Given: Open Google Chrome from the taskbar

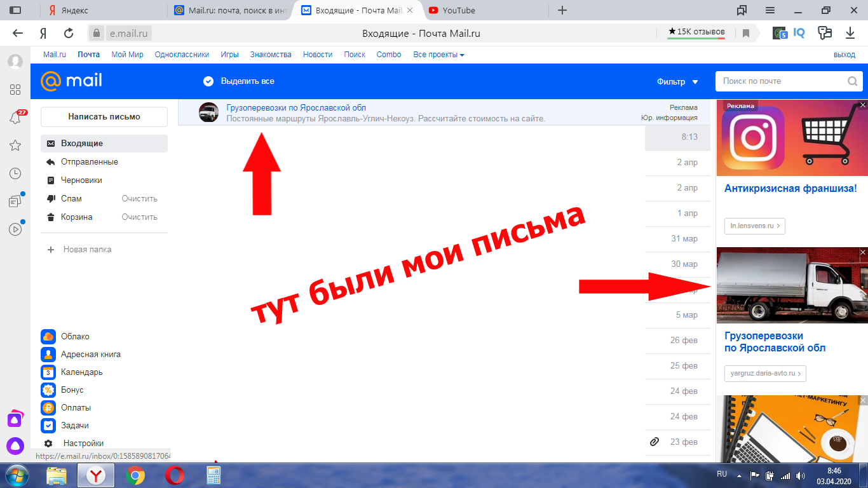Looking at the screenshot, I should [x=135, y=475].
